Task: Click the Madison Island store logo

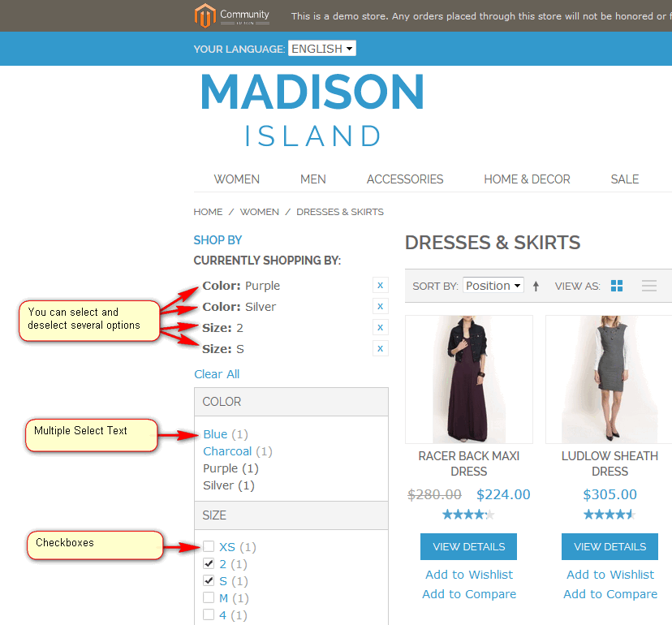Action: click(312, 110)
